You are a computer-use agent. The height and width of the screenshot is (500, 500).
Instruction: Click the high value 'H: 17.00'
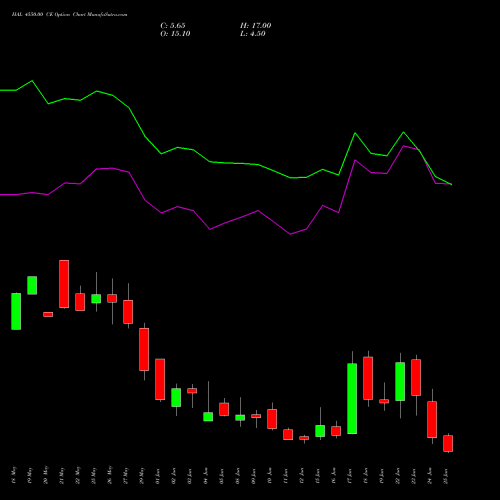click(x=256, y=26)
